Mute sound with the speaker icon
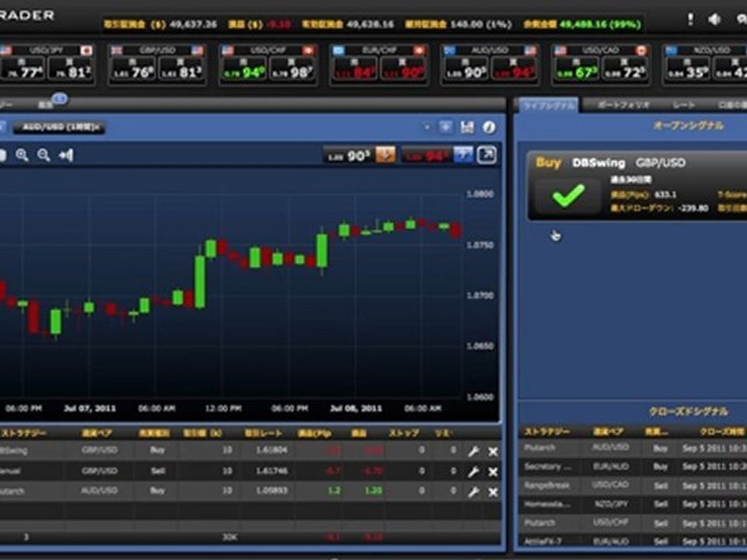747x560 pixels. (714, 19)
